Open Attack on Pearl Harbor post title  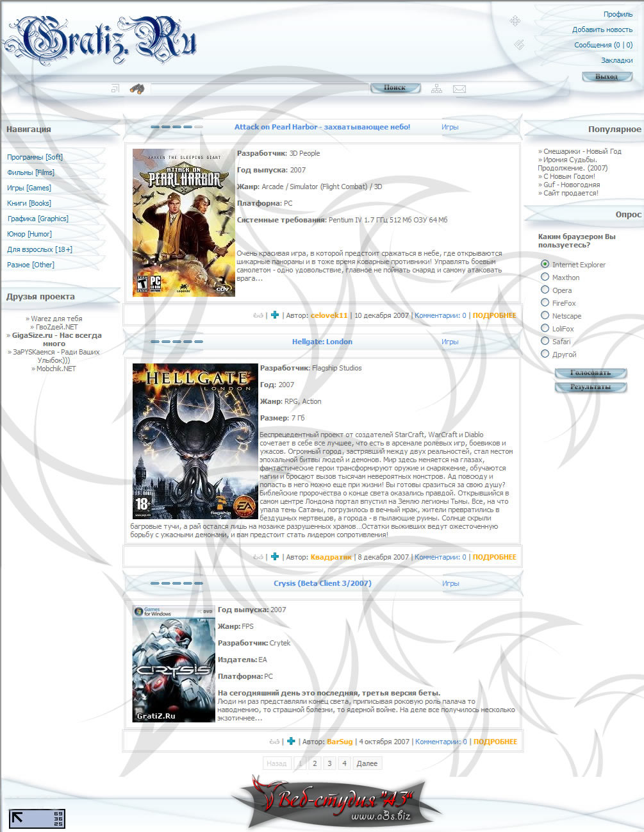(x=322, y=127)
